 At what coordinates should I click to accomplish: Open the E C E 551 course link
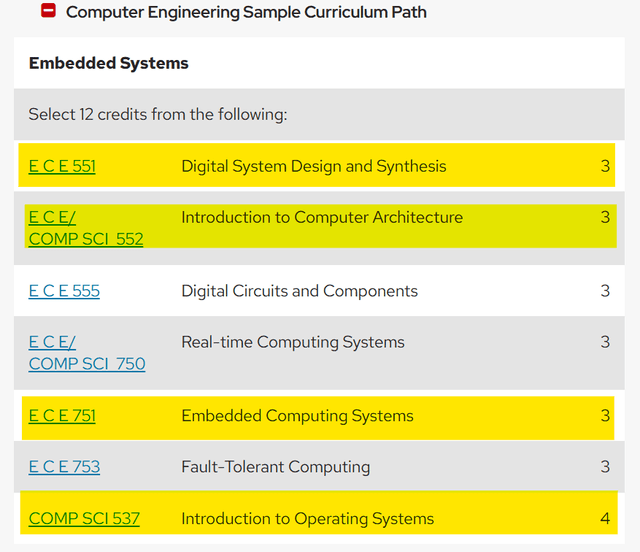click(62, 166)
